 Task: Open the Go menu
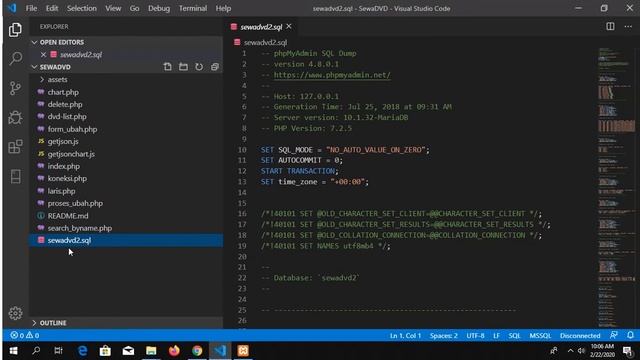134,8
